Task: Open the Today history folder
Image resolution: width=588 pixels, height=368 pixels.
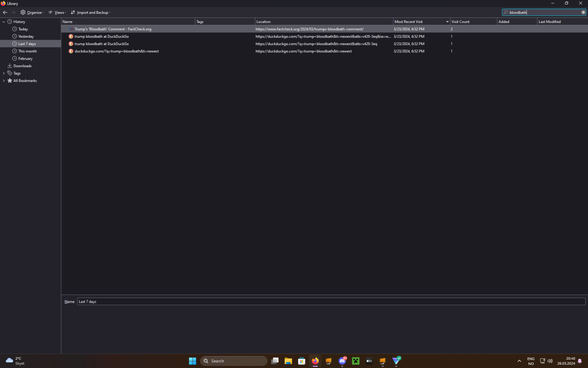Action: (x=23, y=29)
